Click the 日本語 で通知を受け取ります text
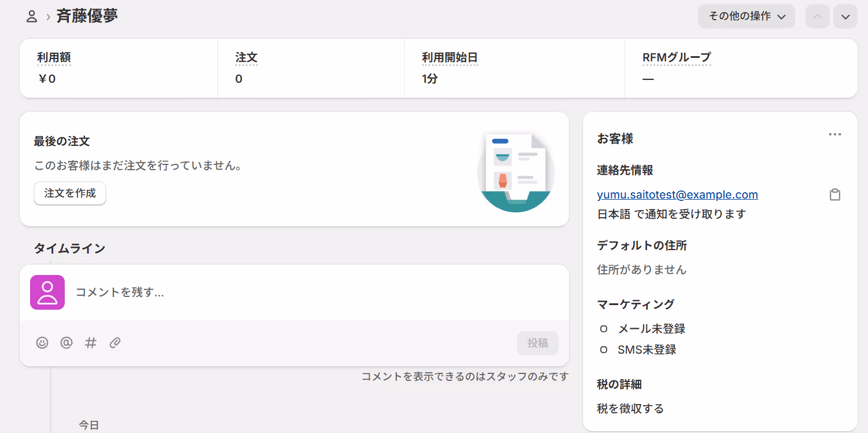868x433 pixels. tap(672, 214)
